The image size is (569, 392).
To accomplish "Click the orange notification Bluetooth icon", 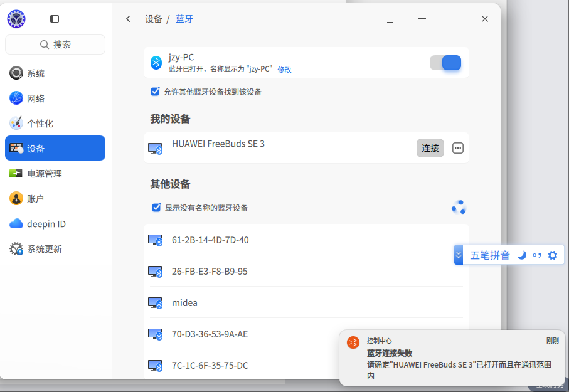I will pos(353,342).
